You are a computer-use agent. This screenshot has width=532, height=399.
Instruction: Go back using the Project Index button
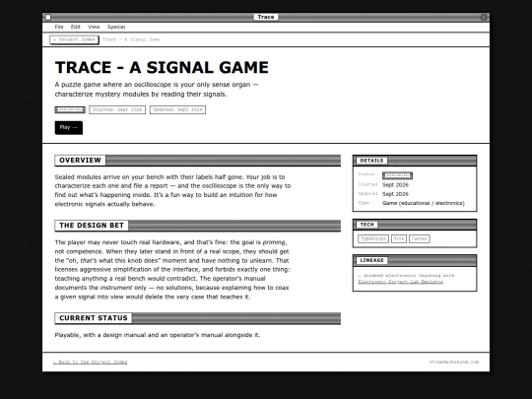tap(74, 39)
